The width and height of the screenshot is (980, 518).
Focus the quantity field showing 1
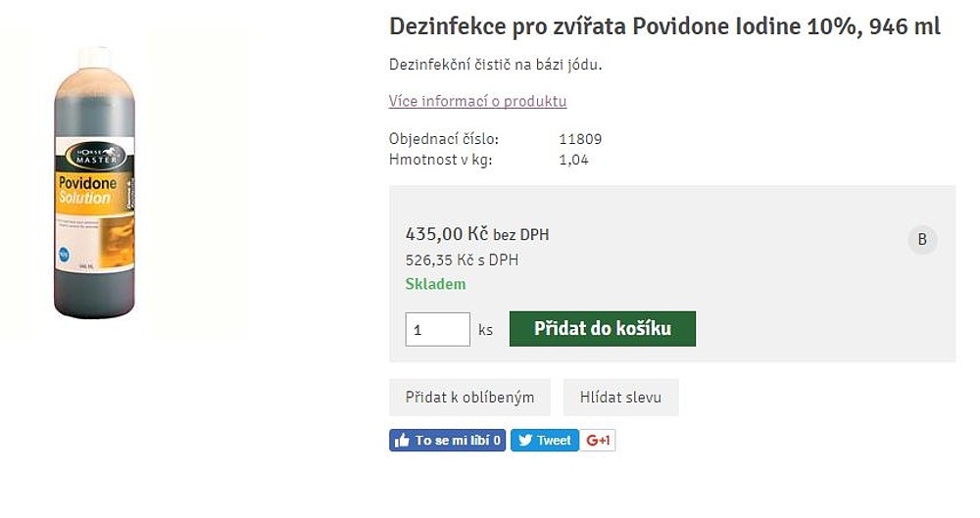pos(437,329)
